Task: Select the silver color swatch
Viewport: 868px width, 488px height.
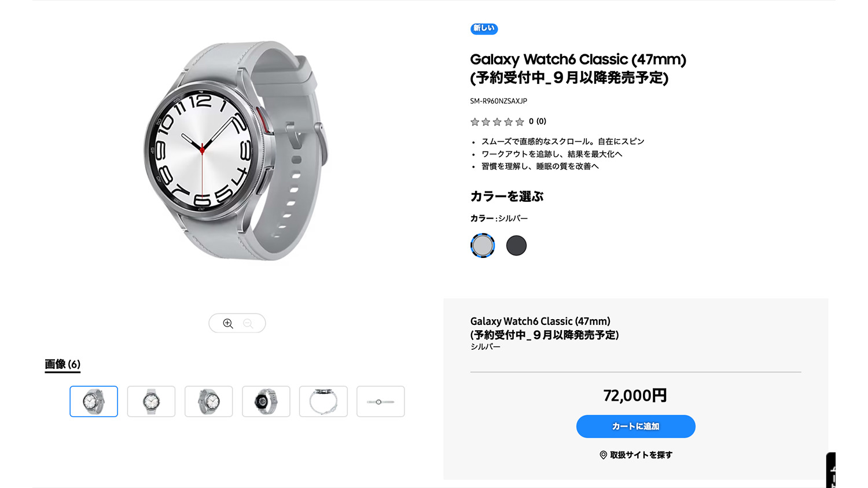Action: click(483, 245)
